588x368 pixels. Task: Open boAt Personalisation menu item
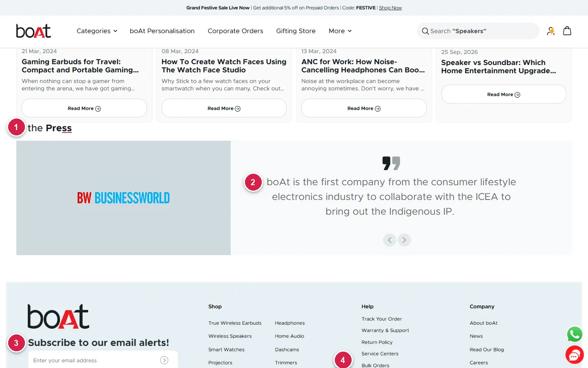click(162, 31)
